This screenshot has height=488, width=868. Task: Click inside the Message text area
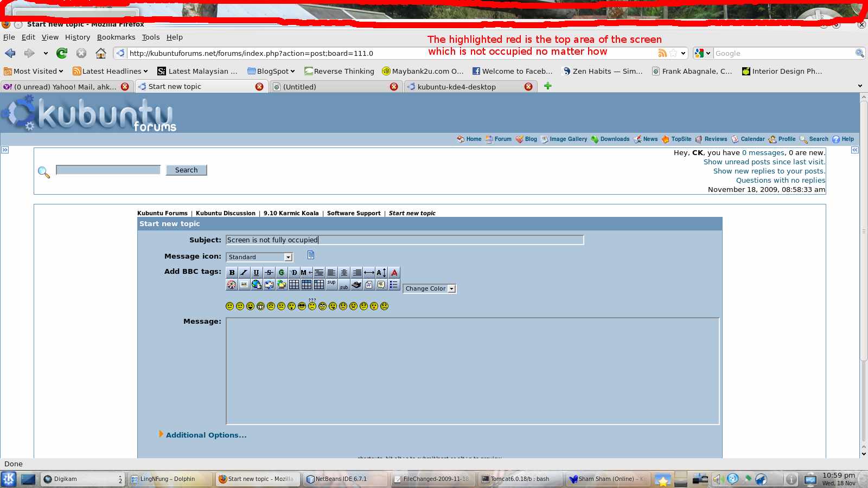pyautogui.click(x=472, y=371)
